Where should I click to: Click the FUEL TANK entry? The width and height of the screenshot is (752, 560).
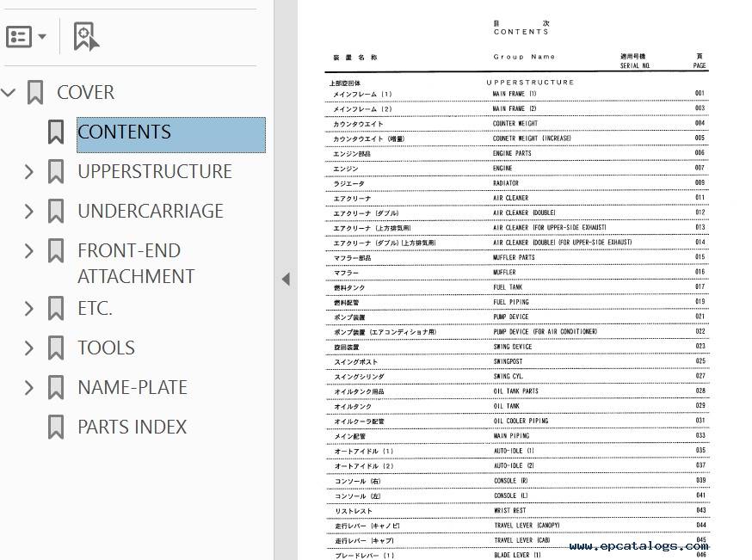click(508, 287)
